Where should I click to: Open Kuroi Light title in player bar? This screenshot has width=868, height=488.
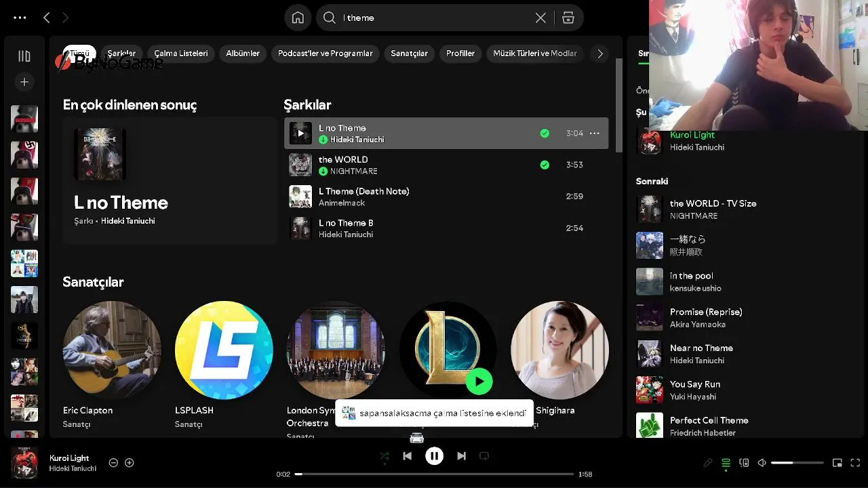click(69, 458)
